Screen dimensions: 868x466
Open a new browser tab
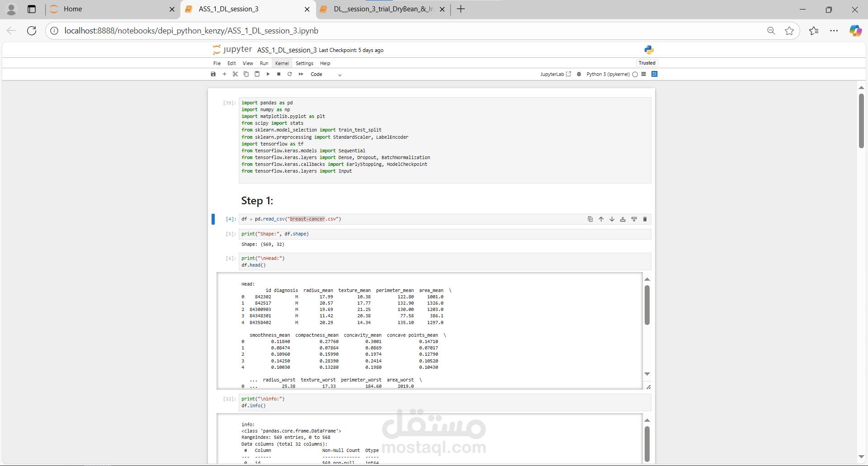461,9
